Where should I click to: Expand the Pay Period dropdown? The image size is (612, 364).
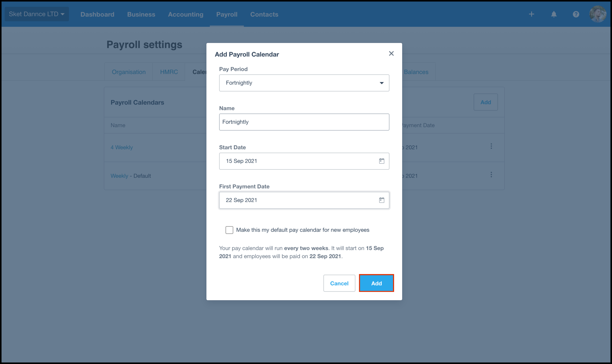pos(304,83)
